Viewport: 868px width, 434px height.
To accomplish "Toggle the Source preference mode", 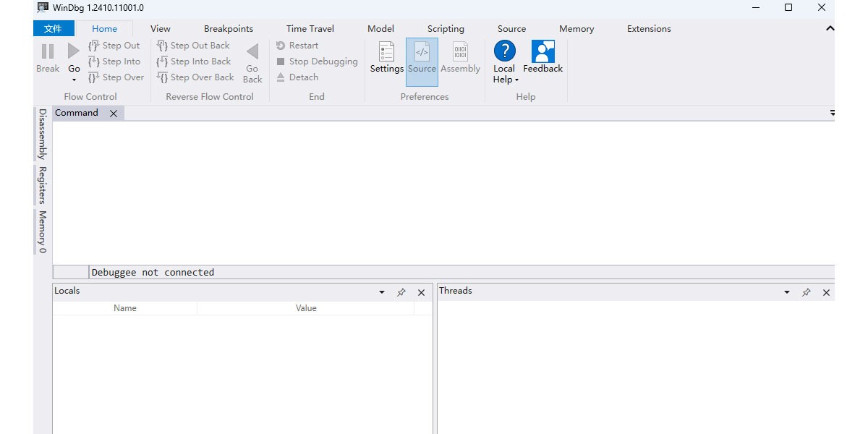I will tap(422, 52).
